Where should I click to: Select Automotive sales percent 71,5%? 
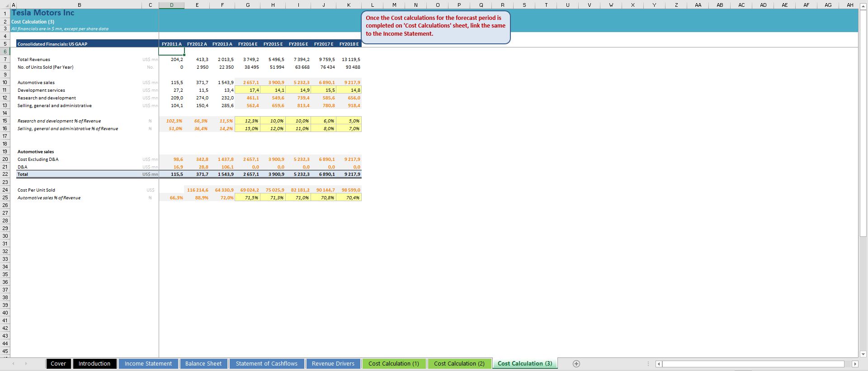[x=248, y=198]
